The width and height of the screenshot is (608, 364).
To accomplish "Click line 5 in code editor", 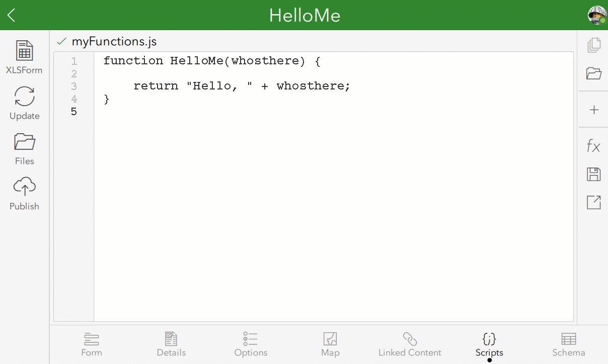I will 201,112.
